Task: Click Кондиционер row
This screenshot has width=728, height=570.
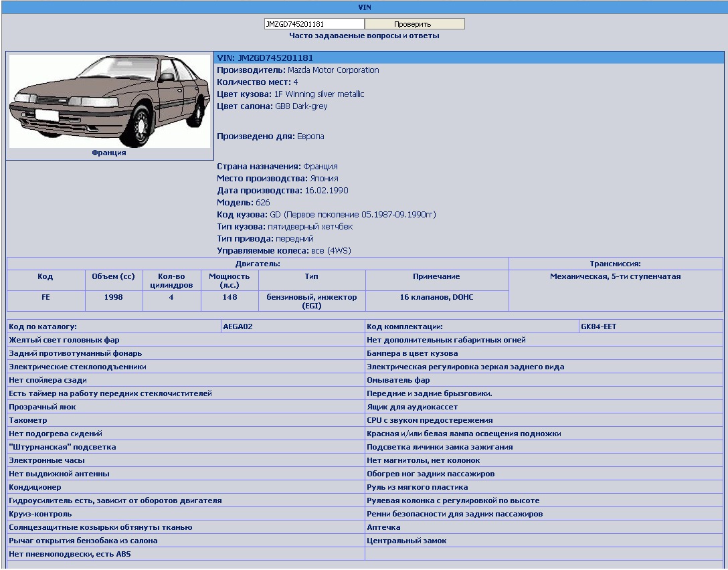Action: (x=186, y=488)
